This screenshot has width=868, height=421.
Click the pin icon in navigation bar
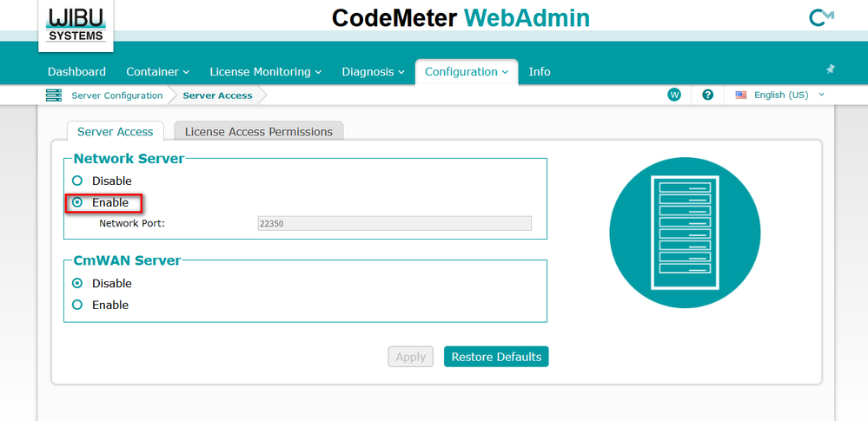point(830,69)
